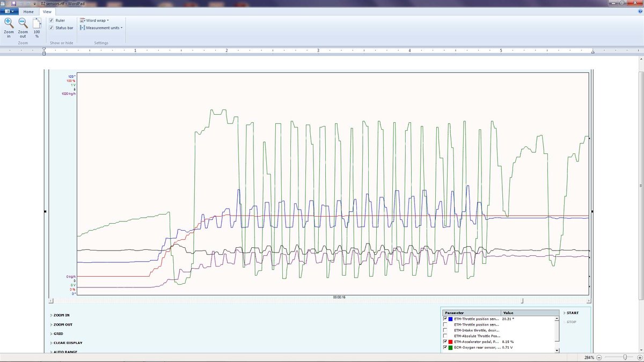The height and width of the screenshot is (362, 644).
Task: Click the blue Throttle position color marker
Action: click(450, 319)
